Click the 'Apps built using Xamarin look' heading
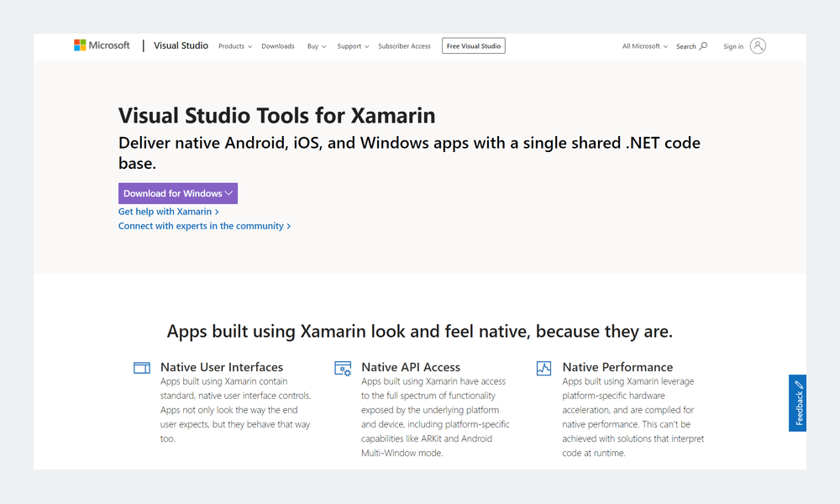 419,332
